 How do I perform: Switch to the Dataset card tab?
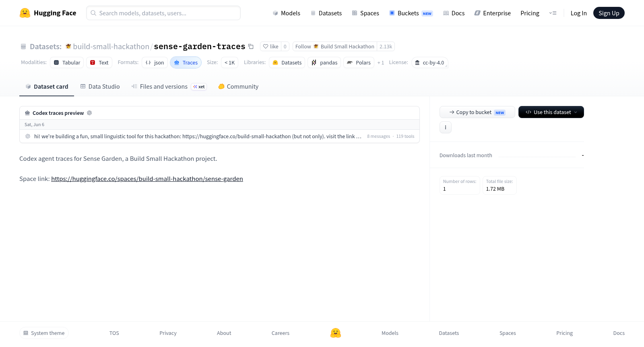47,87
